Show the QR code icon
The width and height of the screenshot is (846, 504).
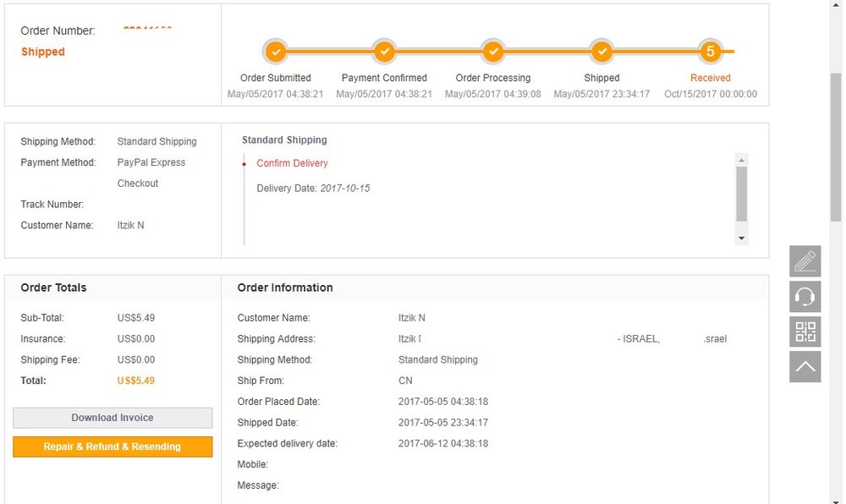point(805,331)
